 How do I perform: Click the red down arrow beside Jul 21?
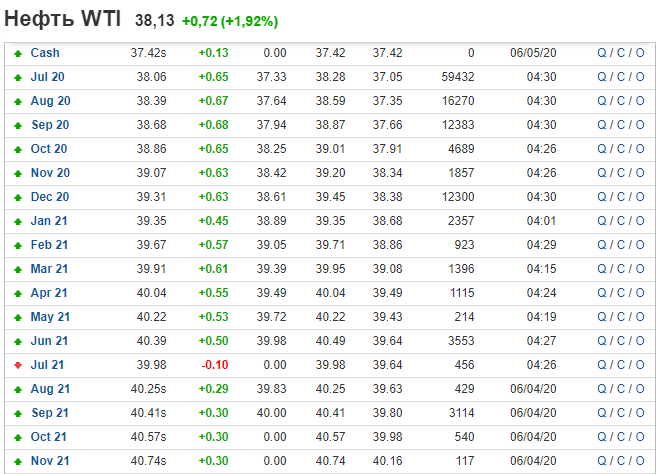pos(18,365)
